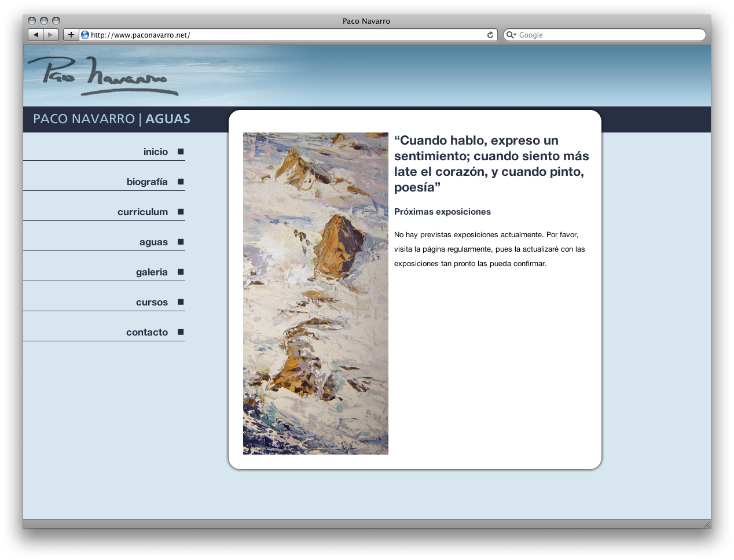Click the seascape painting image
The width and height of the screenshot is (734, 560).
[x=315, y=293]
